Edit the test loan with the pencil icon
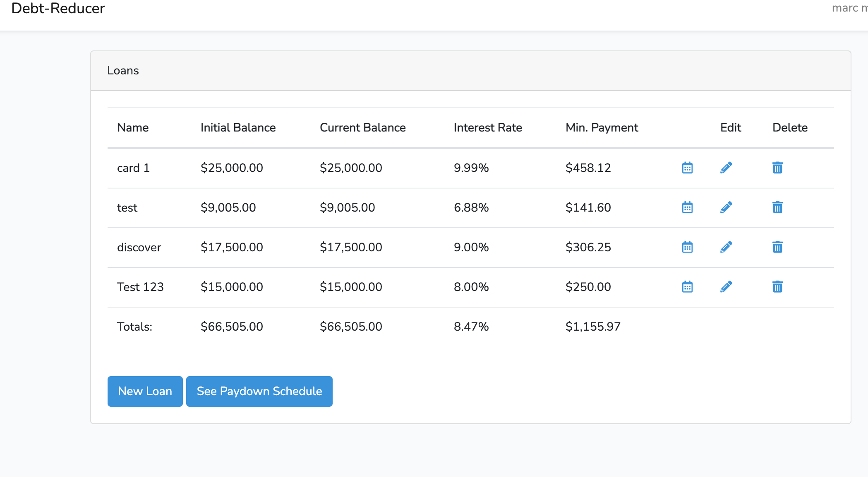This screenshot has height=477, width=868. coord(726,207)
